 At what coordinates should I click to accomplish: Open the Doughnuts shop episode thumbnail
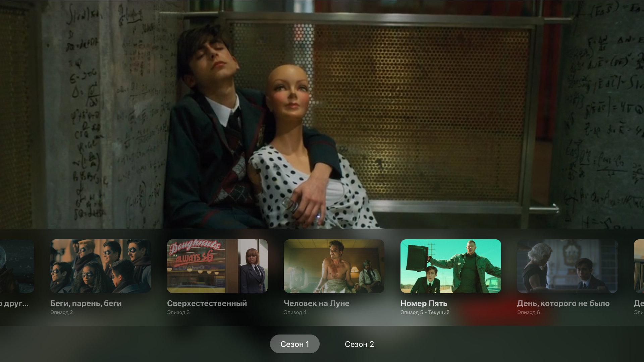point(217,266)
